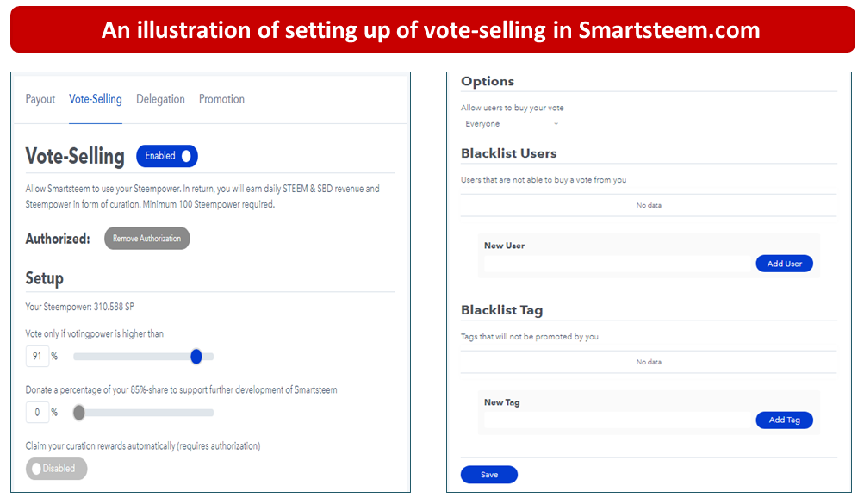This screenshot has width=864, height=504.
Task: Click the votingpower slider track
Action: 143,357
